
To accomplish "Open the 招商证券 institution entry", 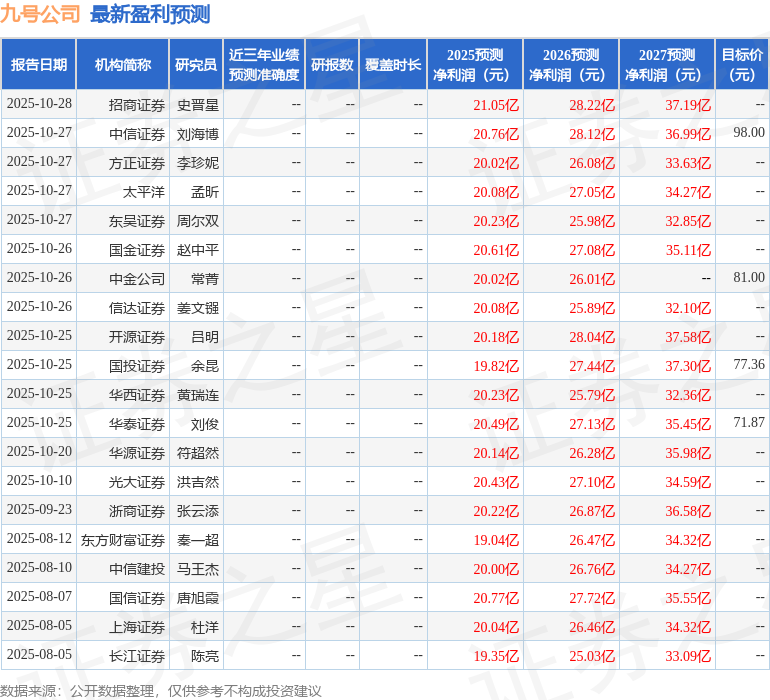I will coord(137,104).
